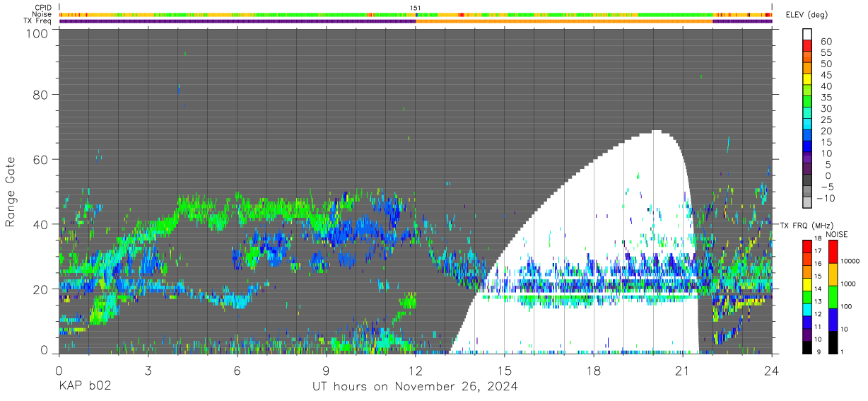The width and height of the screenshot is (868, 401).
Task: Select the cyan swatch in TX FRQ color bar
Action: (x=807, y=310)
